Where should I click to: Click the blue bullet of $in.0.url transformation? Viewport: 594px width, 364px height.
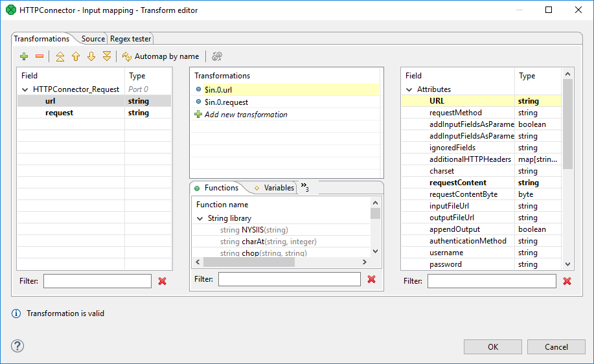pyautogui.click(x=198, y=89)
